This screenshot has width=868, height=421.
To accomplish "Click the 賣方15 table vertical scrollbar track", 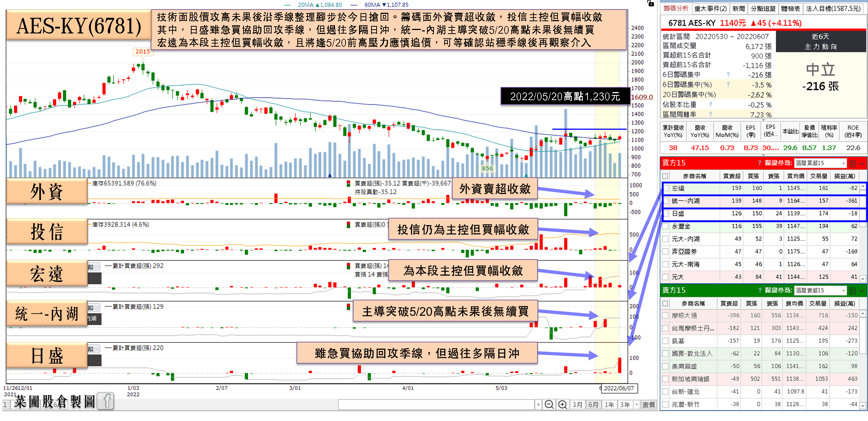I will [x=863, y=360].
